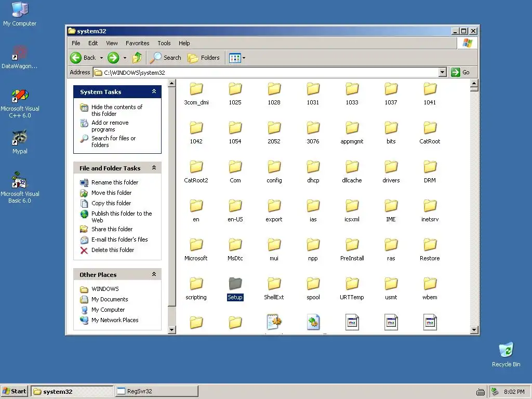Screen dimensions: 532x399
Task: Click the address field C:\WINDOWS\system32
Action: click(x=267, y=72)
